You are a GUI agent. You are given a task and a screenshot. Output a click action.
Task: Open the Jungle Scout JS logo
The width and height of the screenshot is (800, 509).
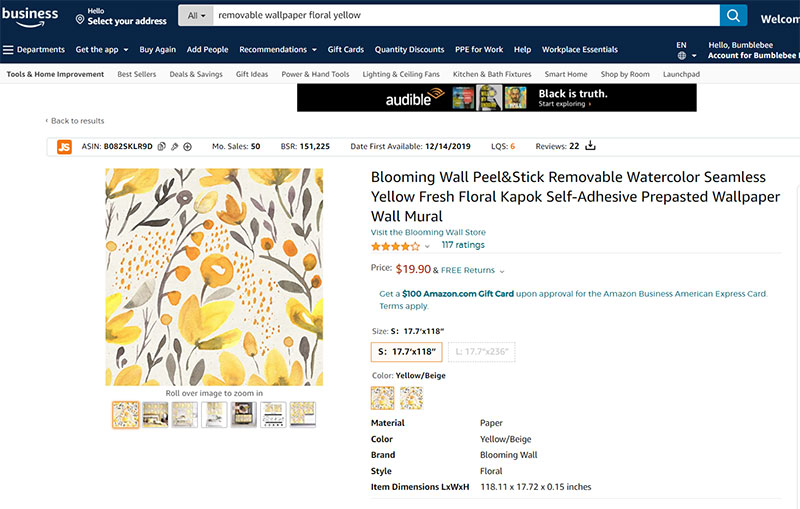64,146
